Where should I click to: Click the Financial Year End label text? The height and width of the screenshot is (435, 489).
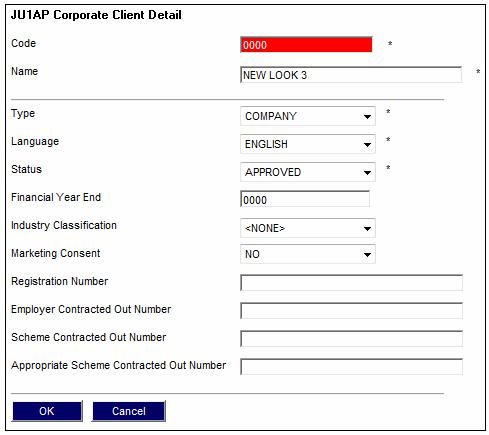pos(56,197)
